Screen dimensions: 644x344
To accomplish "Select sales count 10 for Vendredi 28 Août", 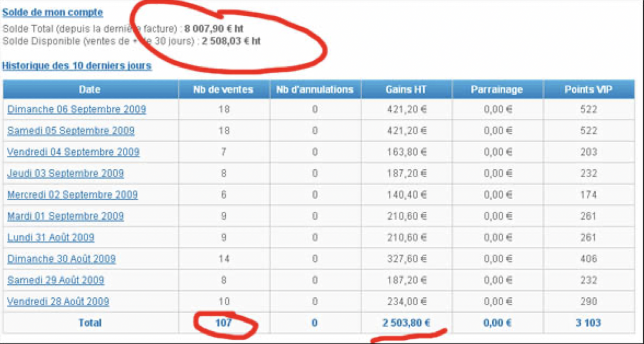I will click(224, 301).
